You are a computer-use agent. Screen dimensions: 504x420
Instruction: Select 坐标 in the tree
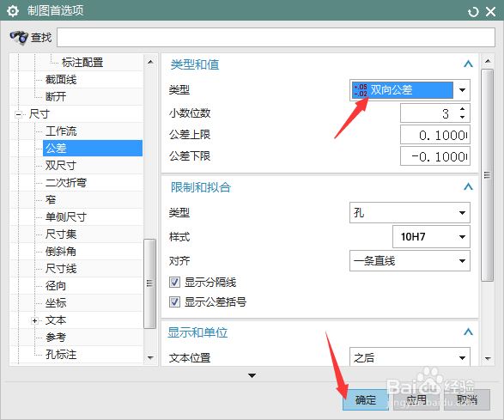click(56, 303)
